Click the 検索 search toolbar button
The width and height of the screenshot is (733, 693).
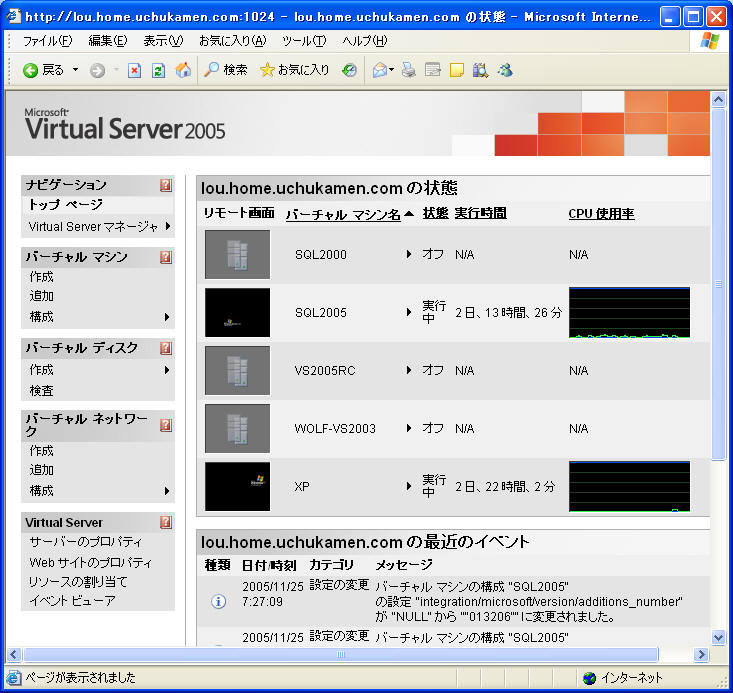click(x=226, y=70)
